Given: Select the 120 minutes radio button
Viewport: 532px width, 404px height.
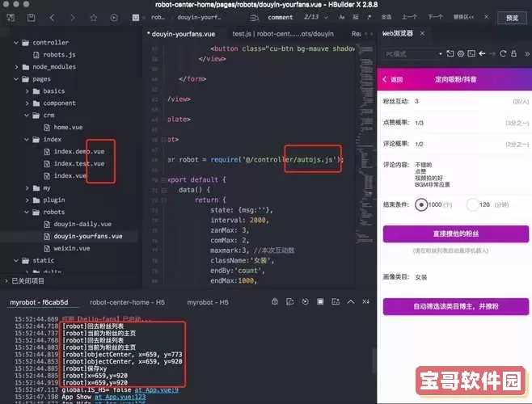Looking at the screenshot, I should click(x=472, y=205).
